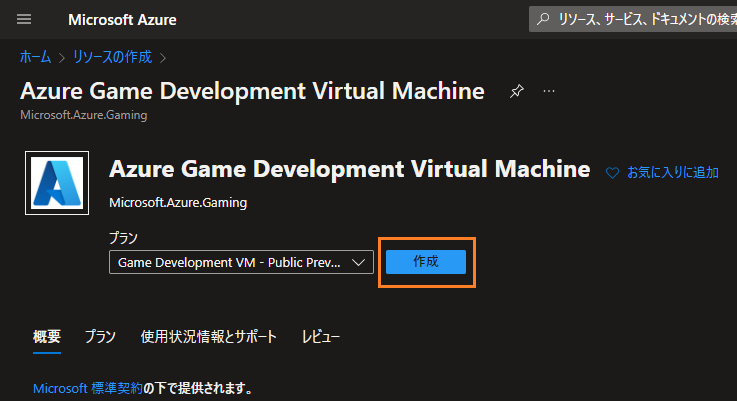This screenshot has height=401, width=737.
Task: Click the Microsoft.Azure.Gaming publisher text below heading
Action: click(178, 203)
